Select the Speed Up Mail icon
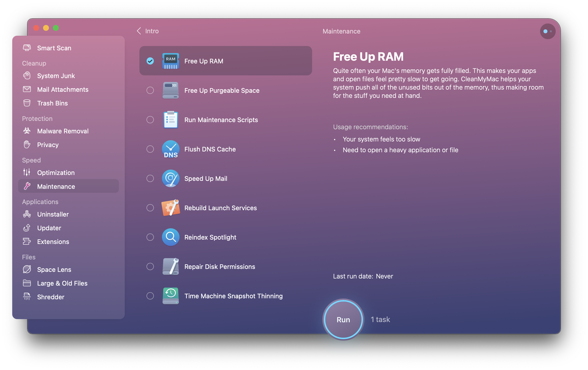This screenshot has height=370, width=588. click(170, 178)
